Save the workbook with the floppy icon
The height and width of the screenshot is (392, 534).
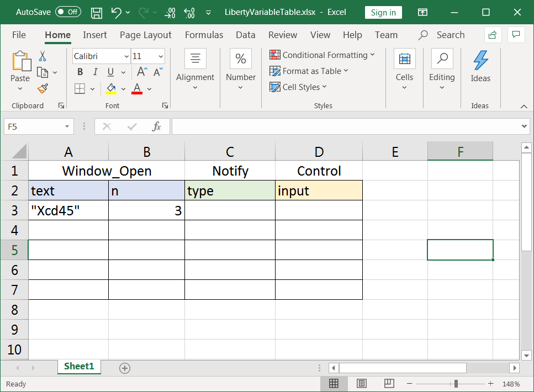(x=97, y=13)
